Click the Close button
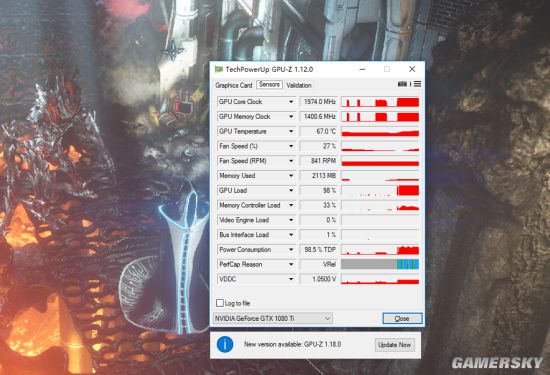550x375 pixels. coord(402,319)
